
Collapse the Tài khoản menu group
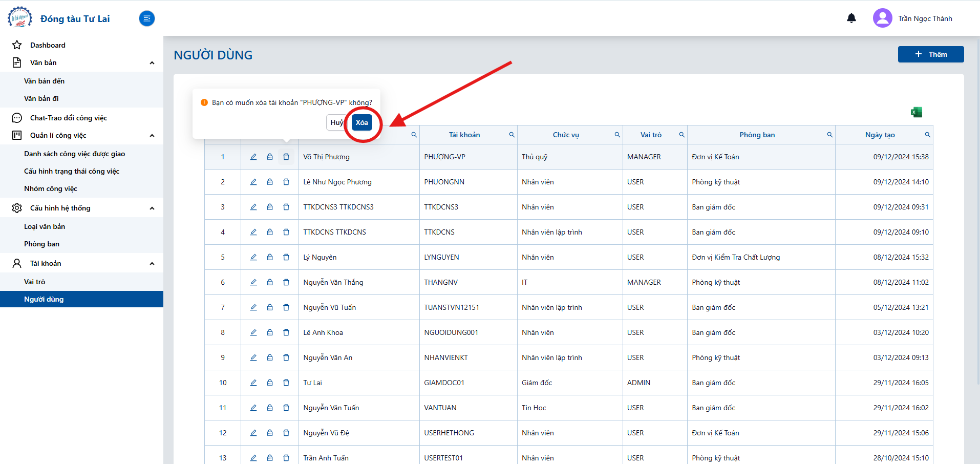pyautogui.click(x=152, y=263)
